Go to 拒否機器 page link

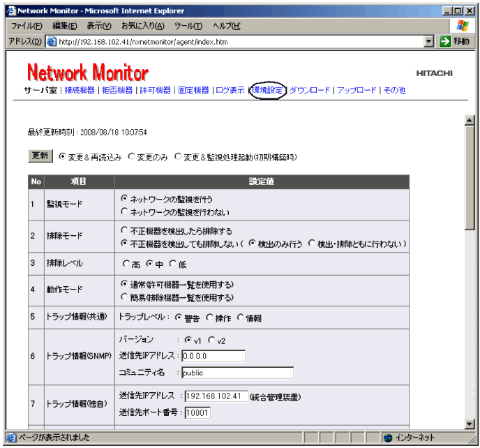[117, 90]
